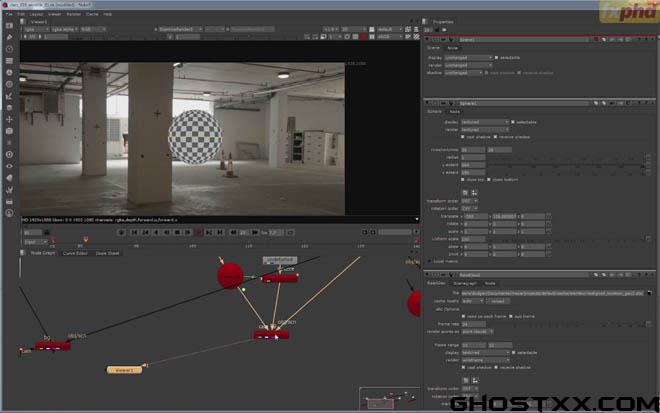Open the Scenegraph tab in ReadGeo panel

465,283
